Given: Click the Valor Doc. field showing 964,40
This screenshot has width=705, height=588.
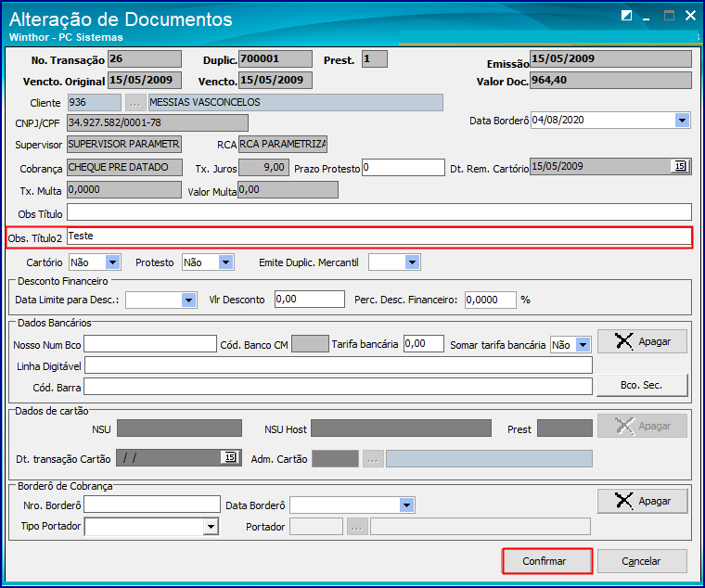Looking at the screenshot, I should (x=610, y=81).
